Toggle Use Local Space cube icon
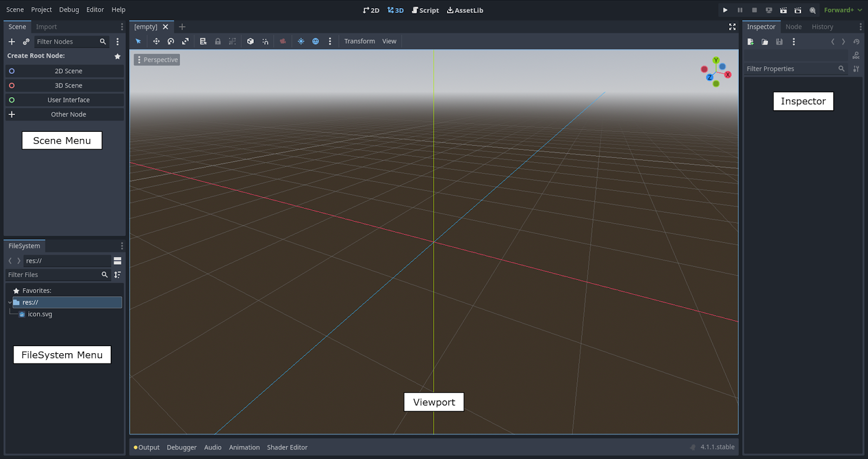This screenshot has height=459, width=868. click(x=251, y=41)
